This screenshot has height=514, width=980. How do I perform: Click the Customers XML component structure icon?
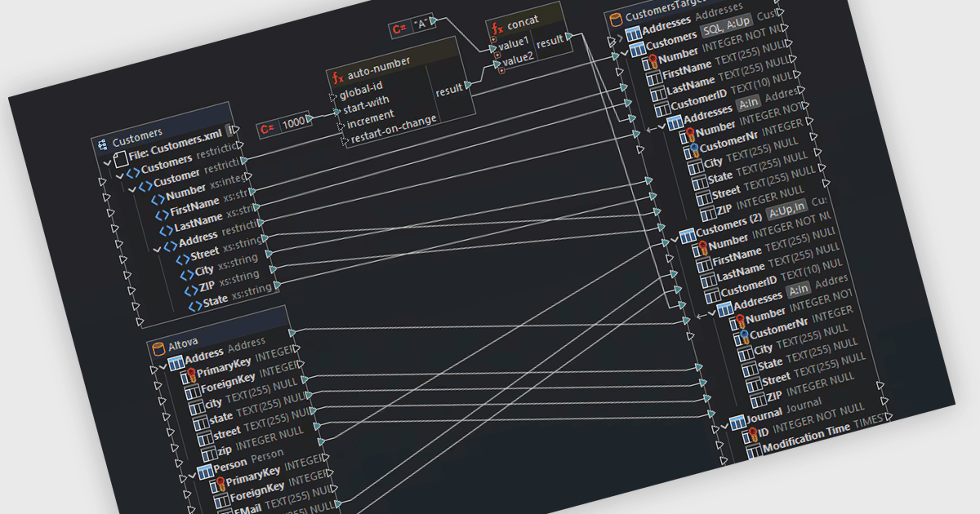103,144
